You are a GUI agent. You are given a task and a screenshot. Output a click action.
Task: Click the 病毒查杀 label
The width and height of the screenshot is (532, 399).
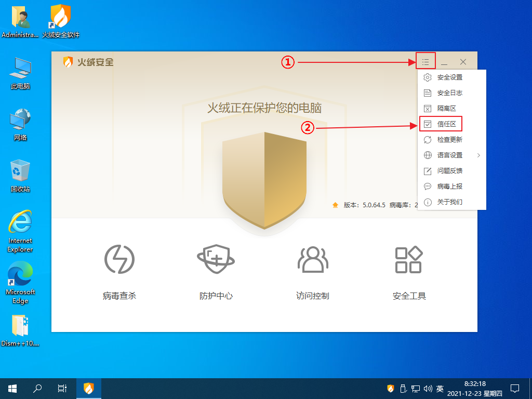click(119, 296)
